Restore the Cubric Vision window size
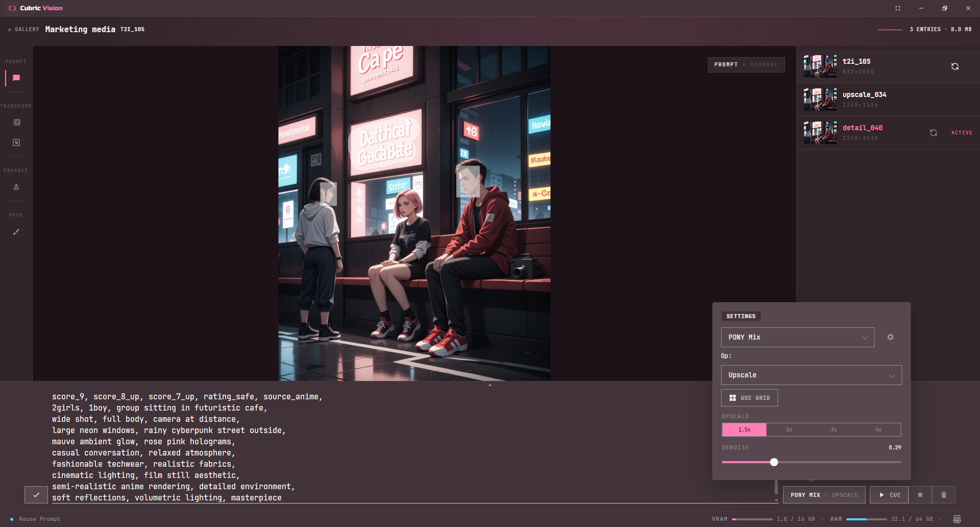980x527 pixels. pos(945,8)
